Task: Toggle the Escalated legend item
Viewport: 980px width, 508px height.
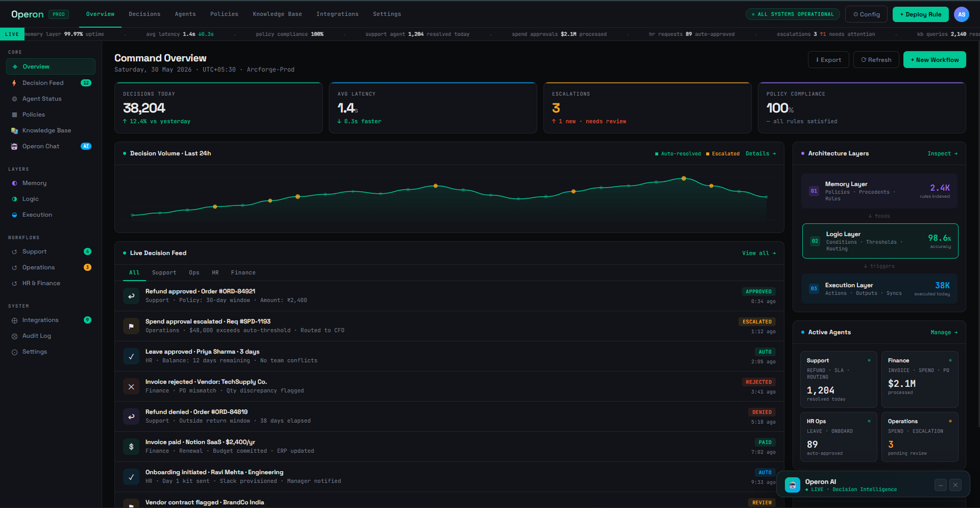Action: click(723, 154)
